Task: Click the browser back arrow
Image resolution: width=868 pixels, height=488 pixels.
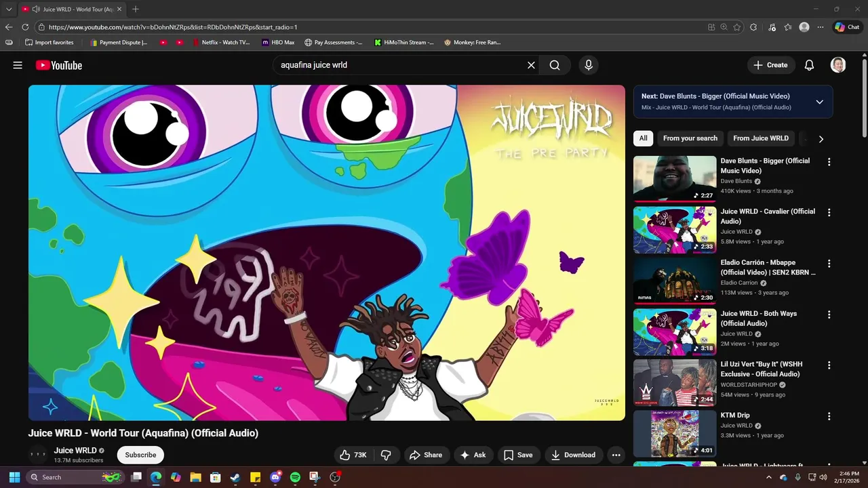Action: 9,27
